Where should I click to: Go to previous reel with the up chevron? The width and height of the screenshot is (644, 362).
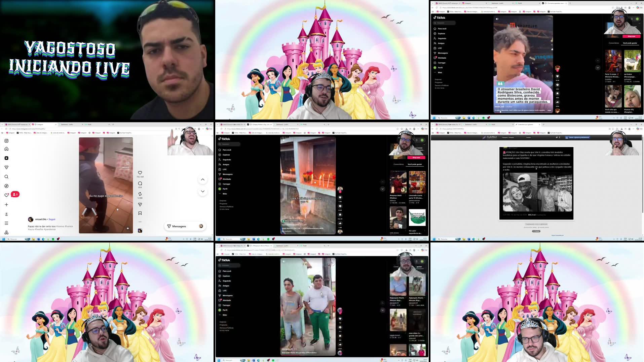(203, 179)
